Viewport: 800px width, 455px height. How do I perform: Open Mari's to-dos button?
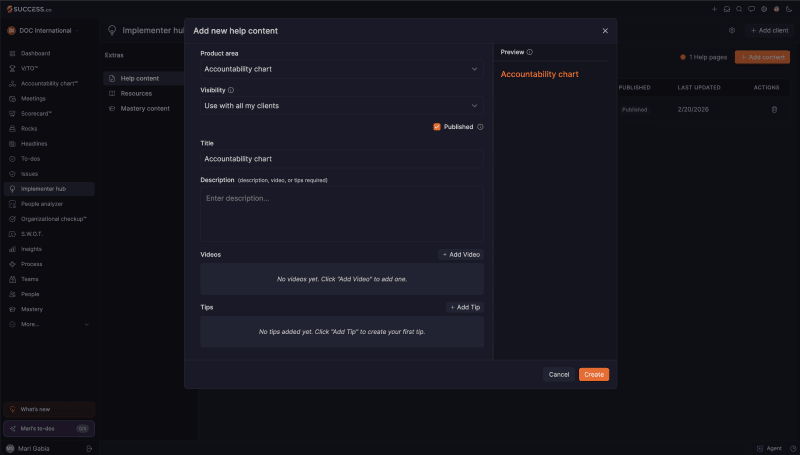click(49, 429)
